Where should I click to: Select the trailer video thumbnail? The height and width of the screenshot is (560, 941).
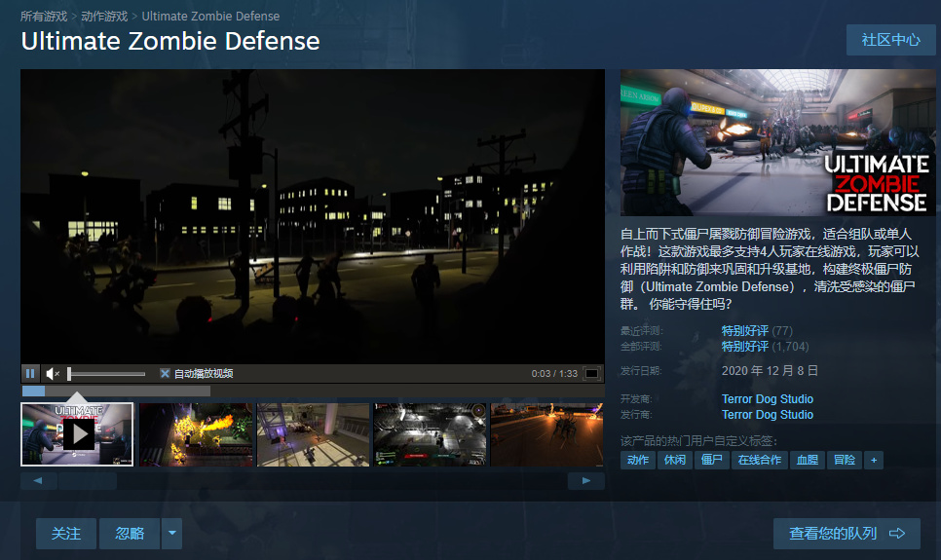point(77,434)
